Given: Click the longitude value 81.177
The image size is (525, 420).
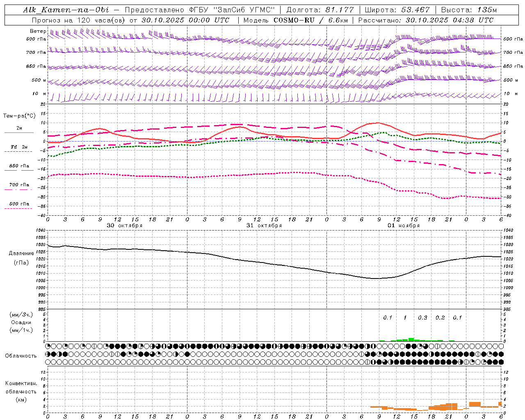Looking at the screenshot, I should tap(340, 10).
